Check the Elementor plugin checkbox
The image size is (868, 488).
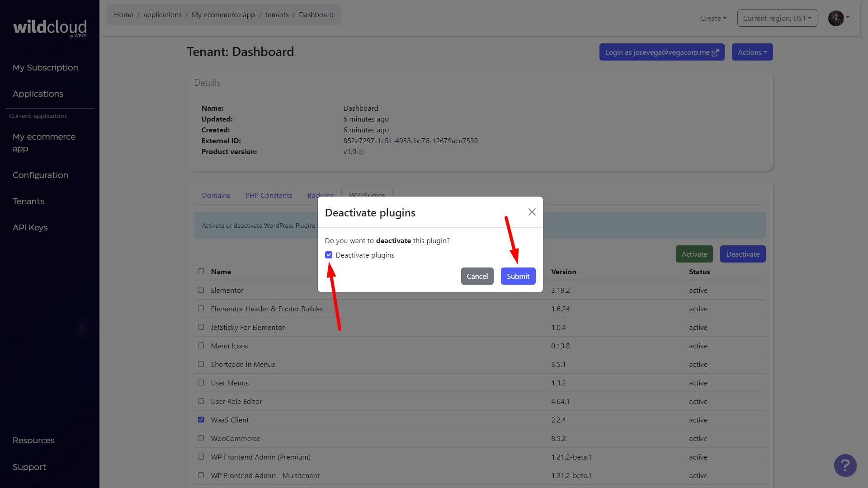201,290
